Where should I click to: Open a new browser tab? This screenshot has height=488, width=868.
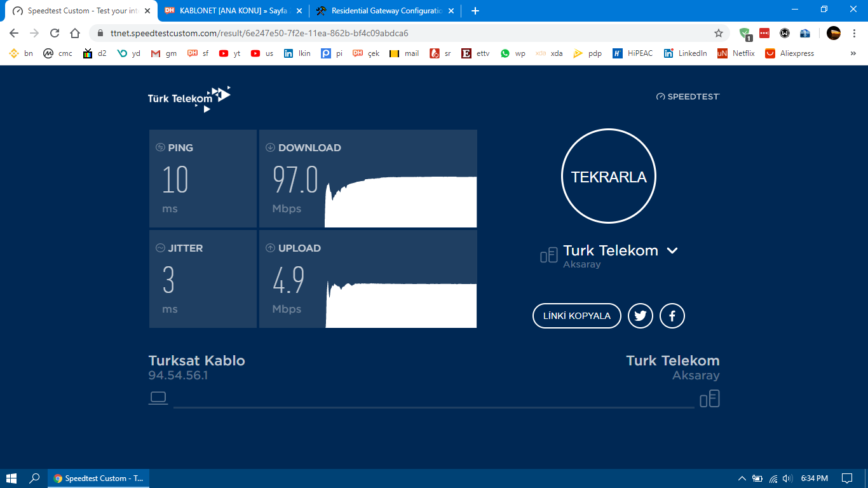point(475,11)
